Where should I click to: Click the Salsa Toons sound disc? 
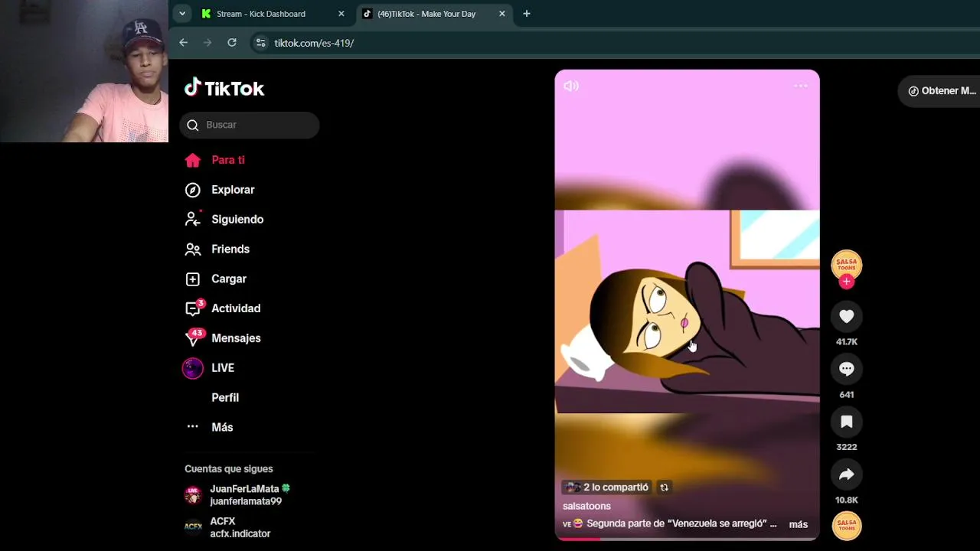pos(847,526)
